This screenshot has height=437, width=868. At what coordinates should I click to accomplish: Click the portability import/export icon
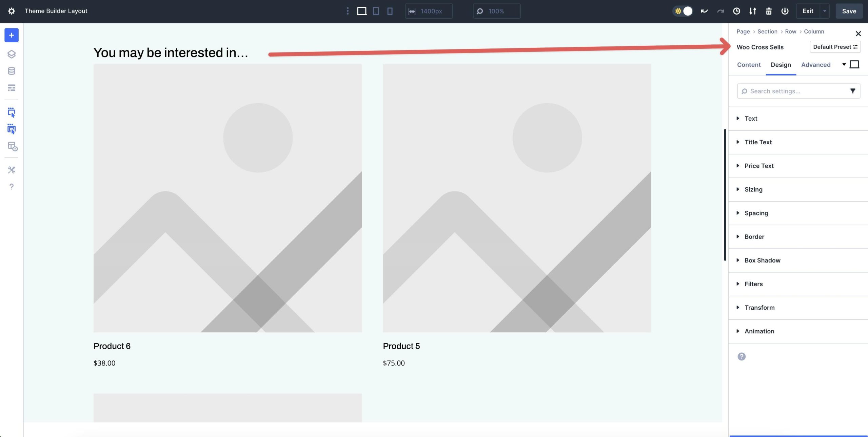tap(753, 11)
